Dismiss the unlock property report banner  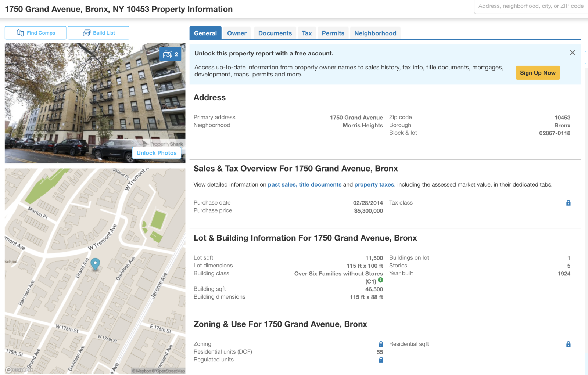[572, 53]
